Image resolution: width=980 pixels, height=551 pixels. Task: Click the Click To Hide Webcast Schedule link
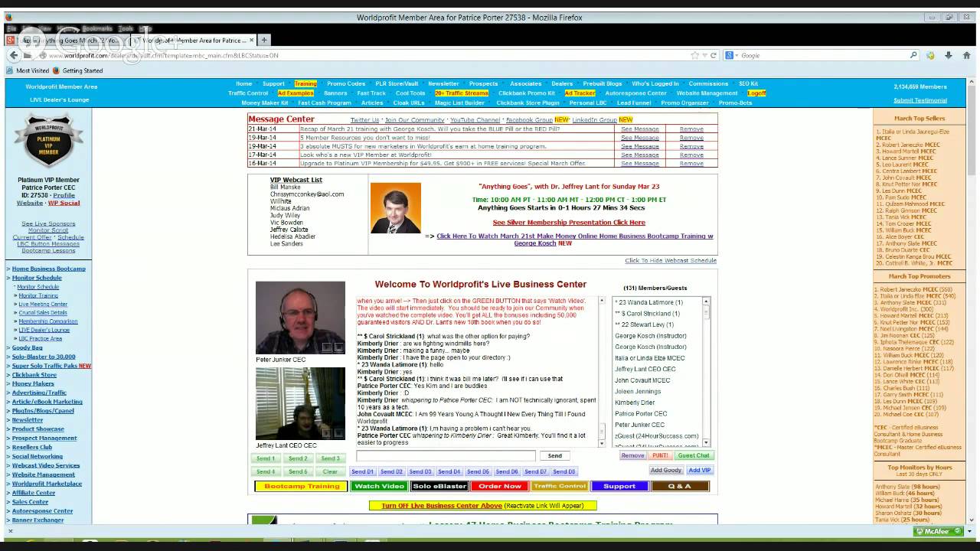tap(671, 260)
